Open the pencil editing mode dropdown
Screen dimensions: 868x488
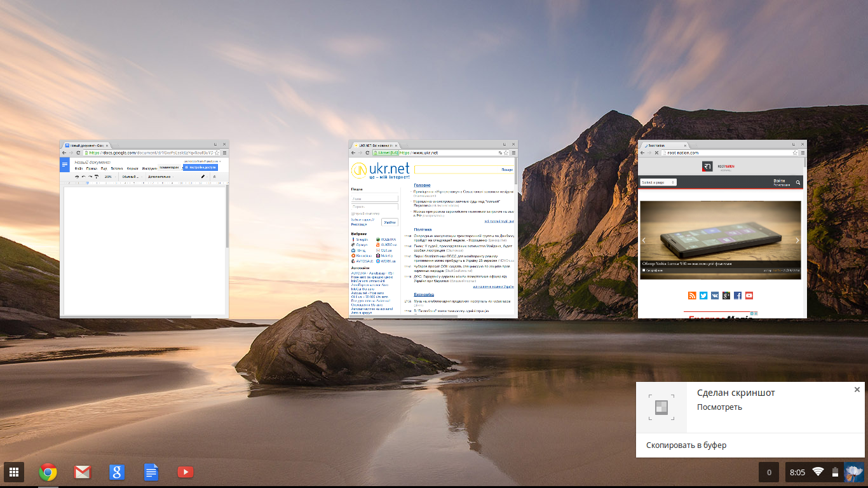pos(204,177)
